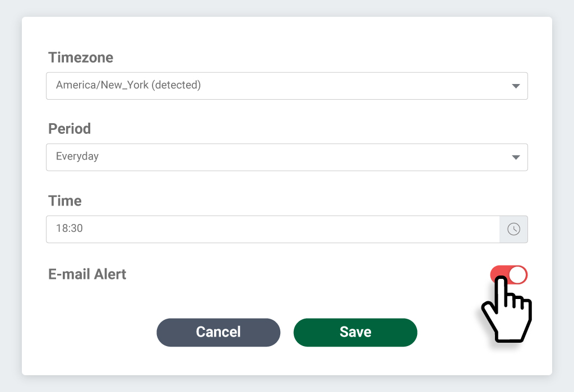Image resolution: width=574 pixels, height=392 pixels.
Task: Open the clock time picker icon
Action: tap(513, 229)
